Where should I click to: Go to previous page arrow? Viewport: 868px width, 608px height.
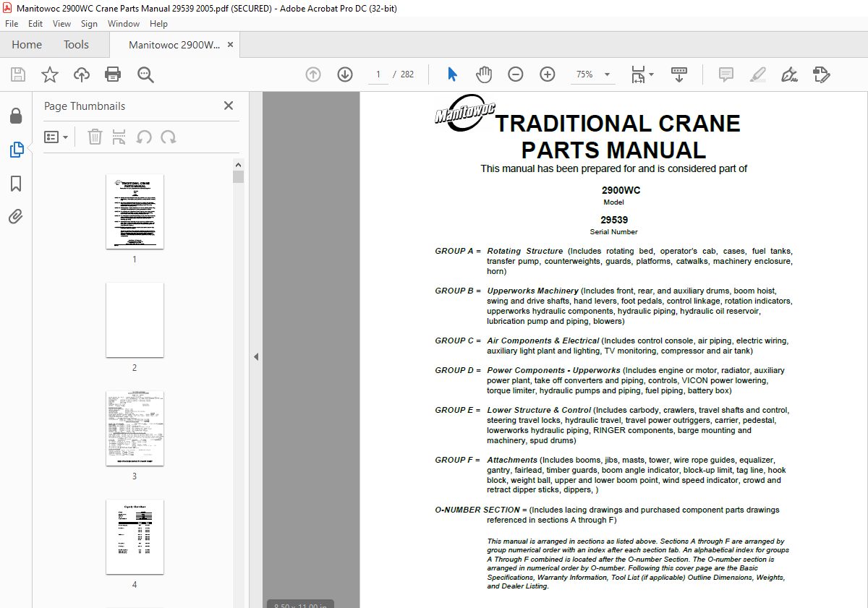tap(313, 74)
